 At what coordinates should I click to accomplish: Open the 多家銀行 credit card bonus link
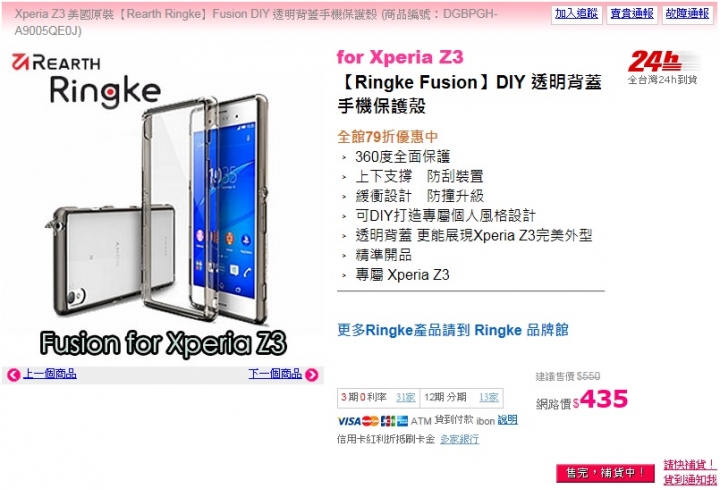(460, 439)
